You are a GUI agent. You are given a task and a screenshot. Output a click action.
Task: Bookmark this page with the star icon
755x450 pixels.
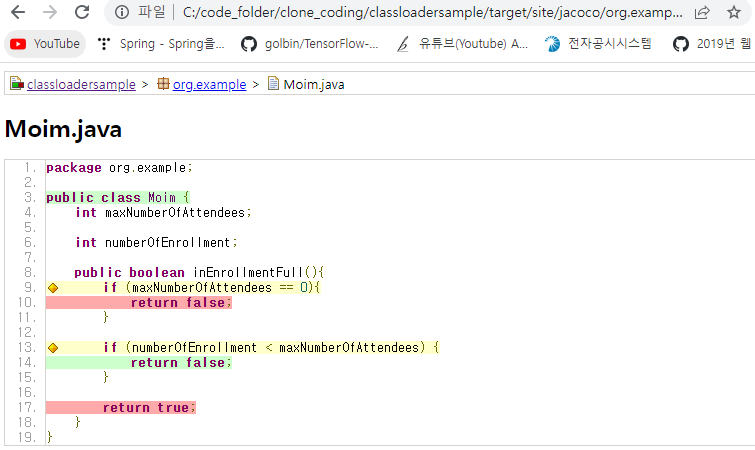pos(734,12)
